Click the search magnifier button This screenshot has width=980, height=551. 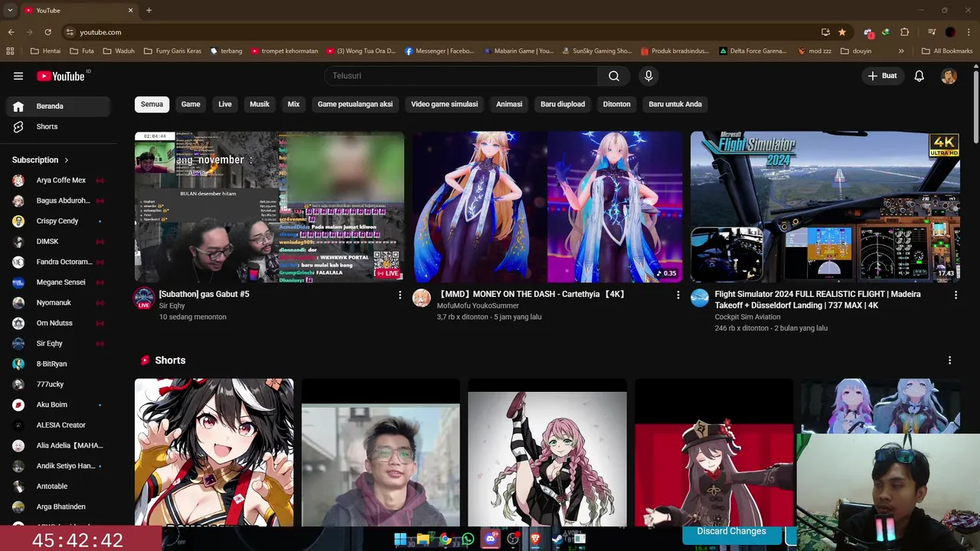(614, 76)
